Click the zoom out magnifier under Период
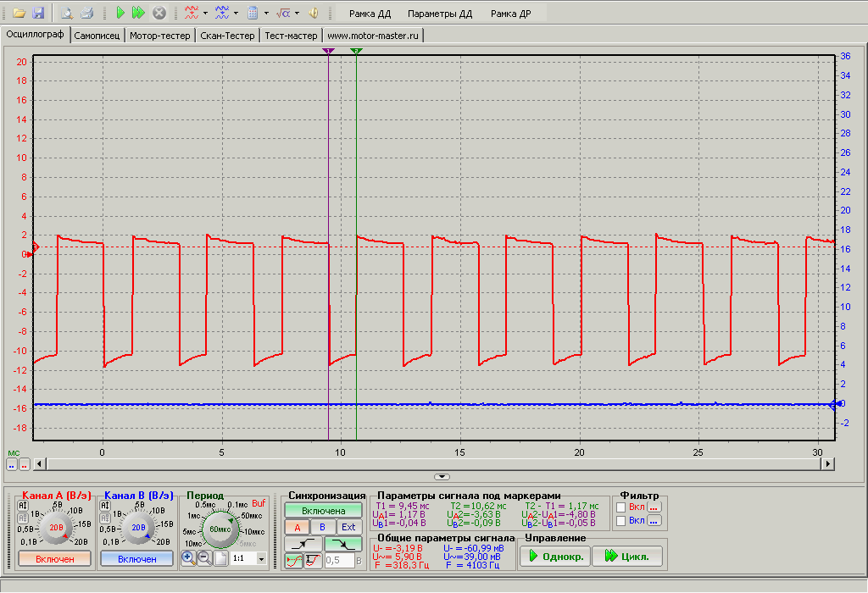This screenshot has width=868, height=593. pos(204,558)
